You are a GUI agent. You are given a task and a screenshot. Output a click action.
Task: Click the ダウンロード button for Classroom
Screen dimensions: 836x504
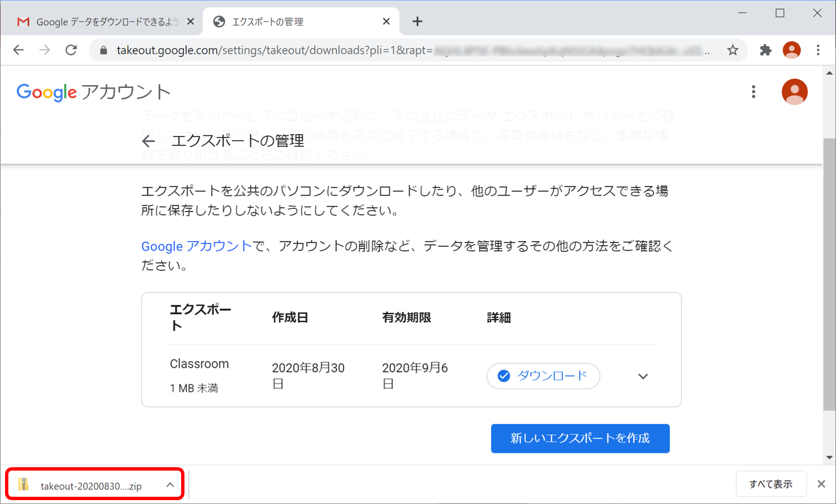543,376
